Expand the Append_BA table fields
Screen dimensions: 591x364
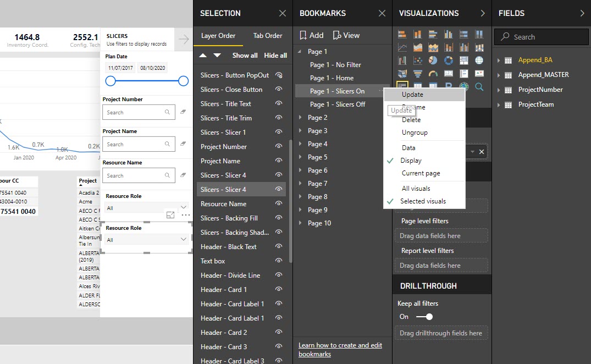point(498,60)
